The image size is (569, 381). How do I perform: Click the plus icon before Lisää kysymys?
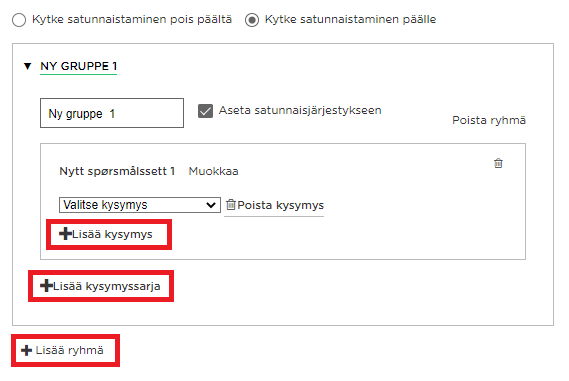65,234
